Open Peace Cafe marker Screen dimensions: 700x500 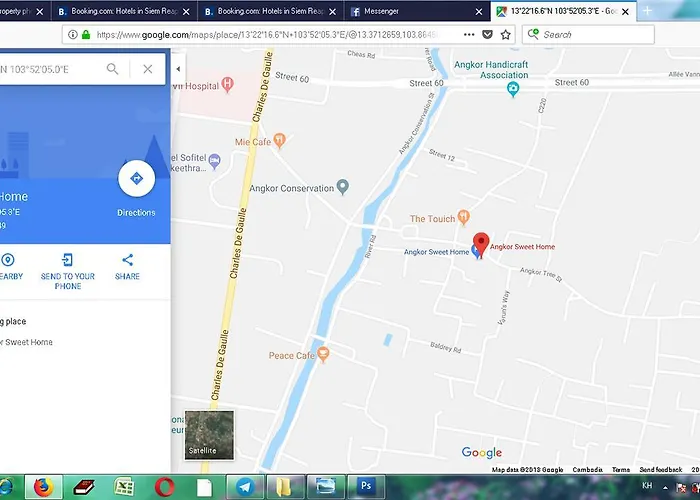(323, 354)
